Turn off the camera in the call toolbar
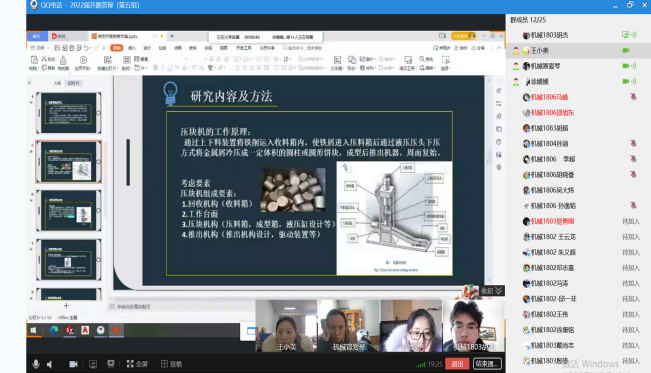 pyautogui.click(x=73, y=364)
